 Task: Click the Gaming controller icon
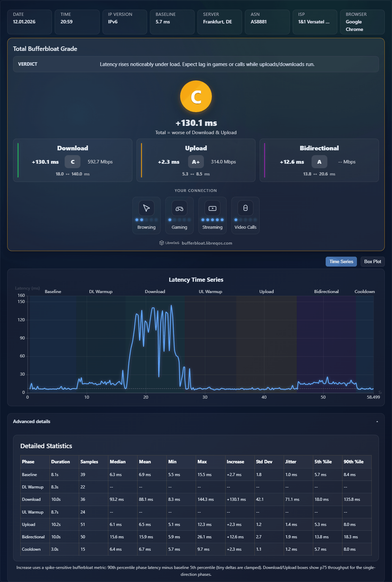click(180, 208)
